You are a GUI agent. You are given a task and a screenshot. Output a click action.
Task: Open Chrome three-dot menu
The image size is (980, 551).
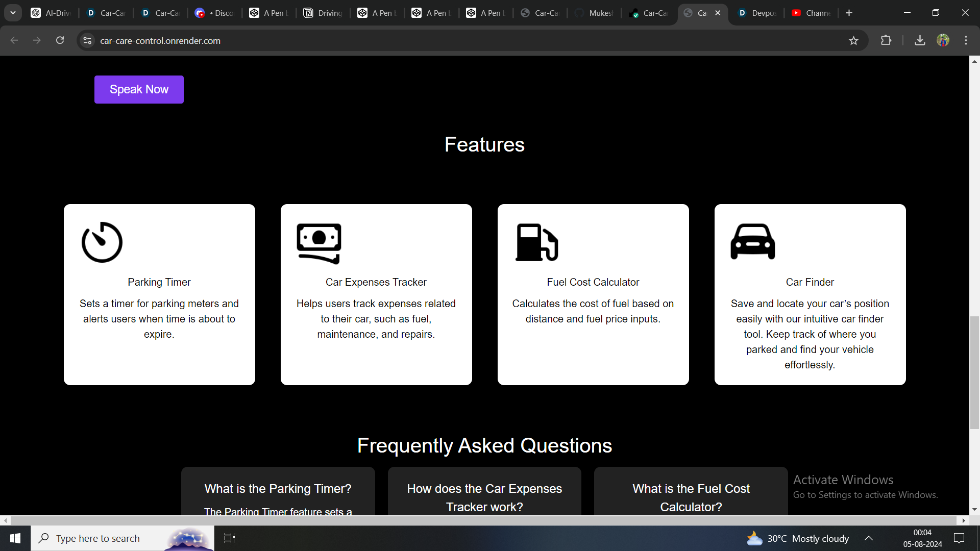966,40
